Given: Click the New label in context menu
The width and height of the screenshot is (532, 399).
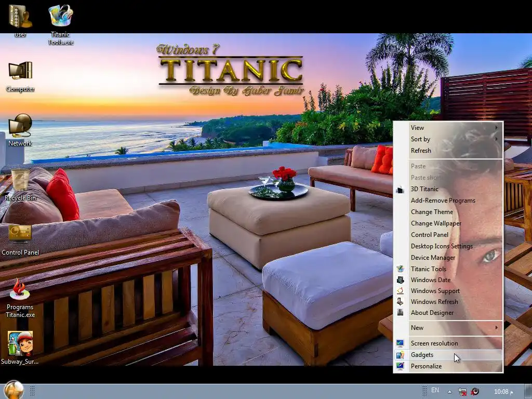Looking at the screenshot, I should 417,328.
